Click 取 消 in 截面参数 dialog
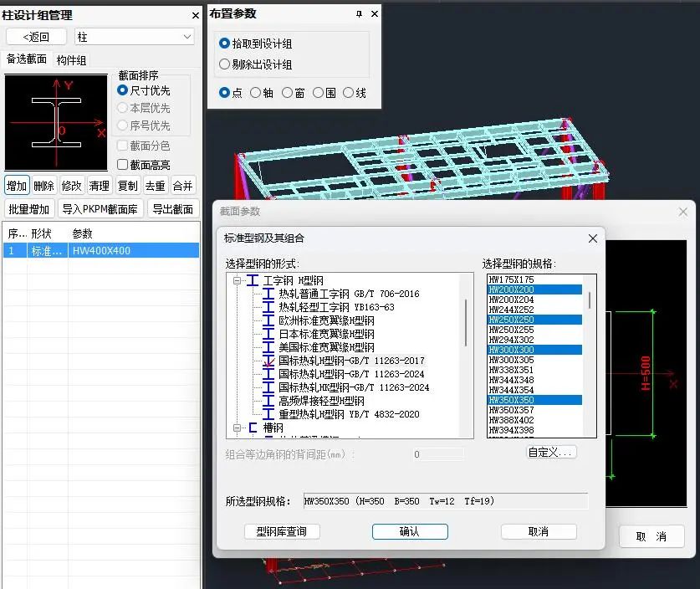The height and width of the screenshot is (589, 700). (651, 536)
